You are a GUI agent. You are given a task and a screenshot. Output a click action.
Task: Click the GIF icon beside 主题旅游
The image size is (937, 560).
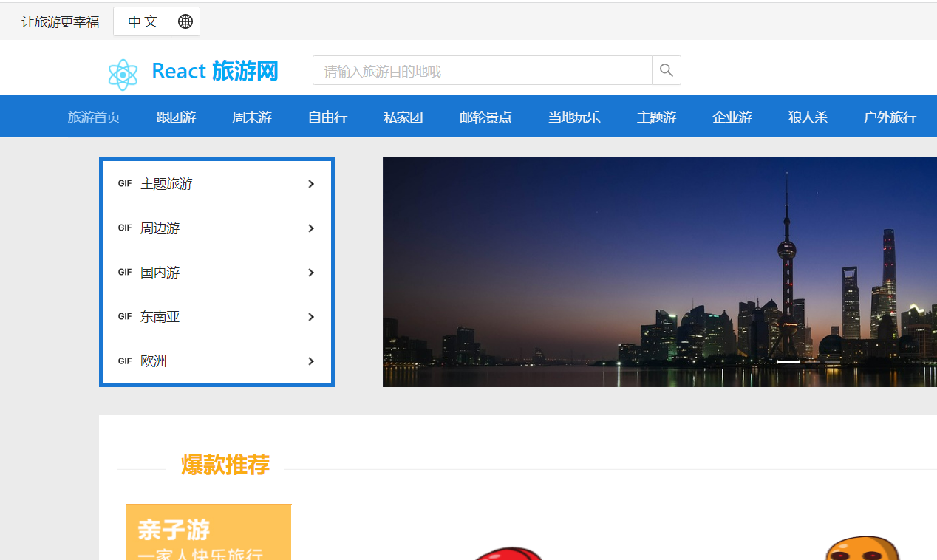coord(124,183)
